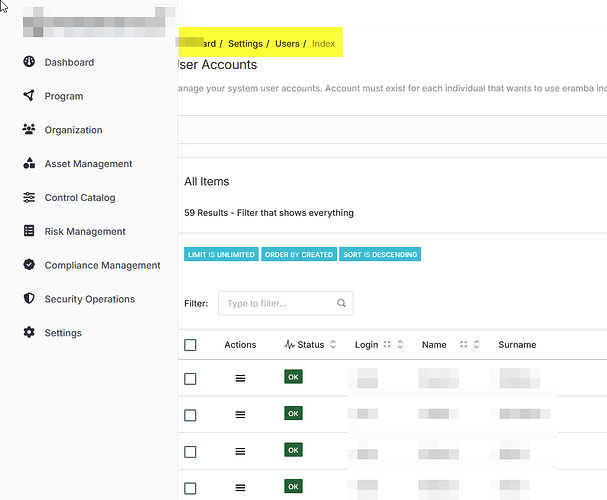
Task: Go to Users in the breadcrumb
Action: 287,44
